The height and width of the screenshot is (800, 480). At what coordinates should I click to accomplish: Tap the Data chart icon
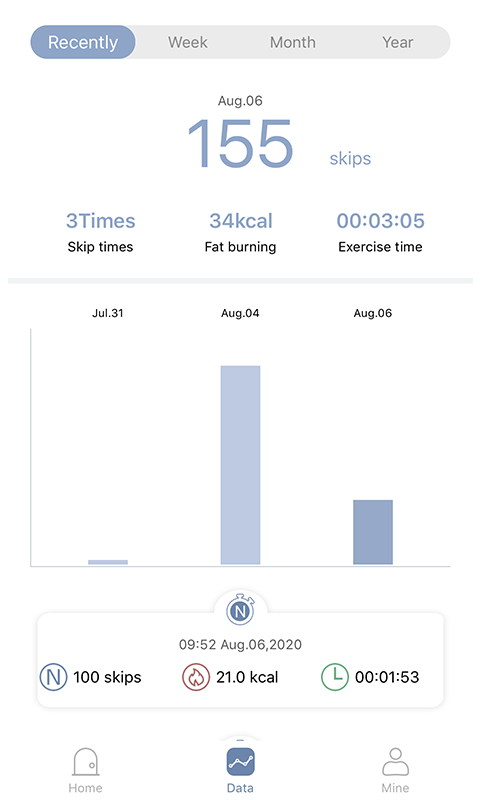click(240, 762)
